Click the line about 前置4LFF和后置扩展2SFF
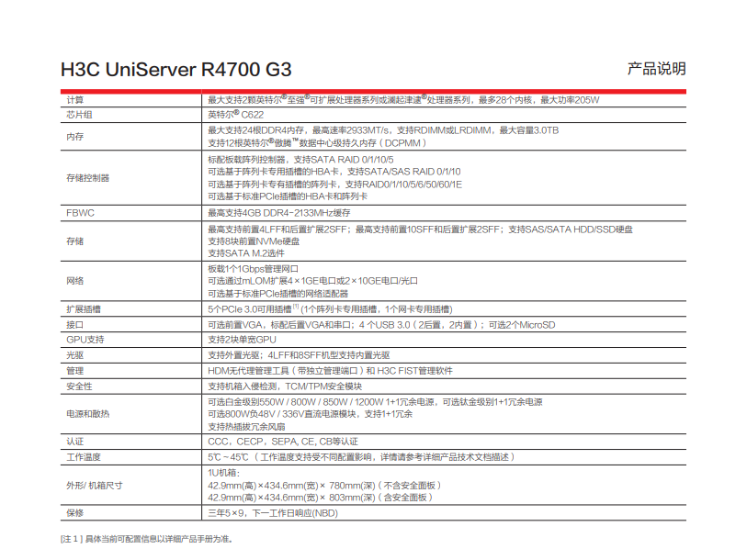This screenshot has width=747, height=560. pos(420,230)
